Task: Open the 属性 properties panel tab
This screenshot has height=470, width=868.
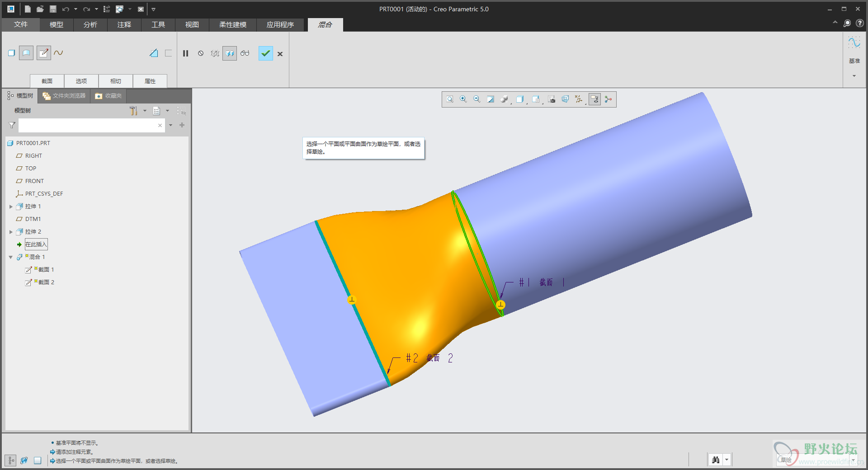Action: (x=150, y=81)
